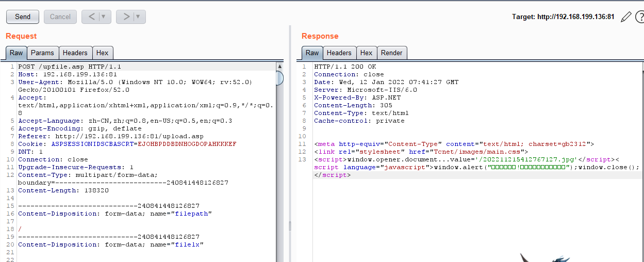The width and height of the screenshot is (644, 262).
Task: Click the 'Accept-Encoding: gzip, deflate' line
Action: 80,128
